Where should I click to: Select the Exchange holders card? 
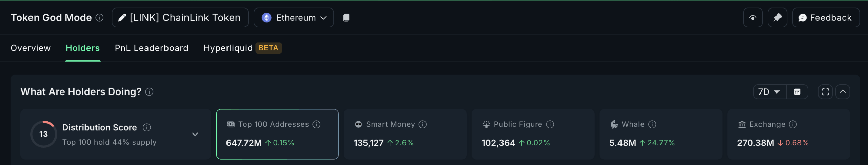click(x=788, y=134)
